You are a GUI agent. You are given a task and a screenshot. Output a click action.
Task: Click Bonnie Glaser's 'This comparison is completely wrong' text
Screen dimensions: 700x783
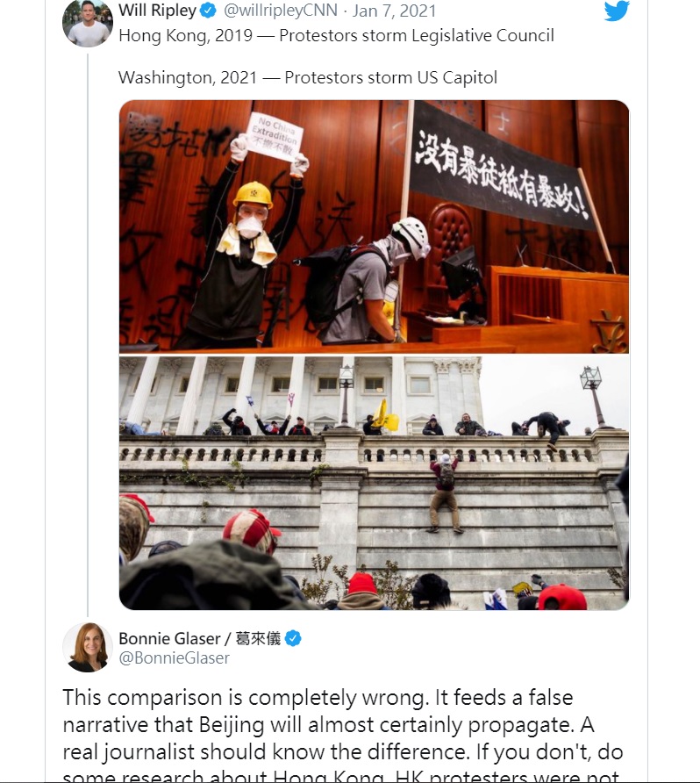pos(245,697)
